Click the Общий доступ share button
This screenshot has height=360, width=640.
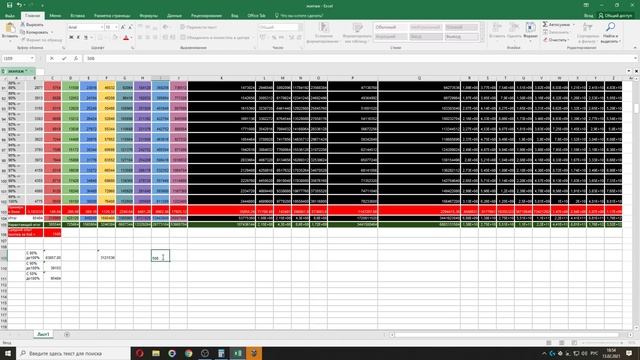click(x=615, y=16)
